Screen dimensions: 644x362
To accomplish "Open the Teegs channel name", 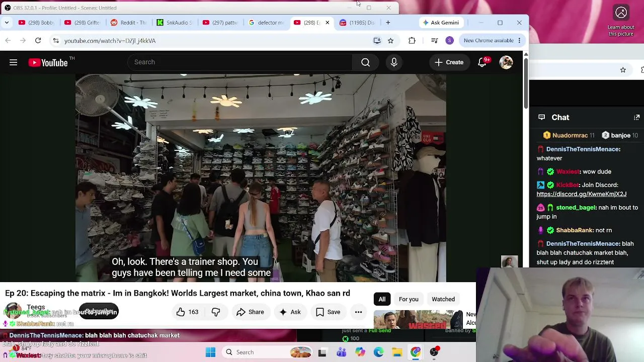I will [36, 307].
